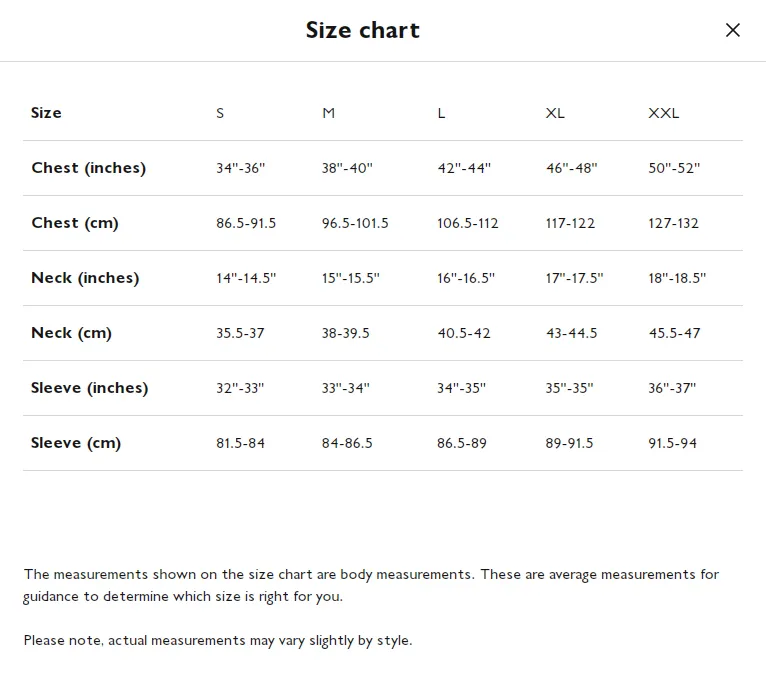
Task: Click the 45.5-47 neck cm cell
Action: (674, 333)
